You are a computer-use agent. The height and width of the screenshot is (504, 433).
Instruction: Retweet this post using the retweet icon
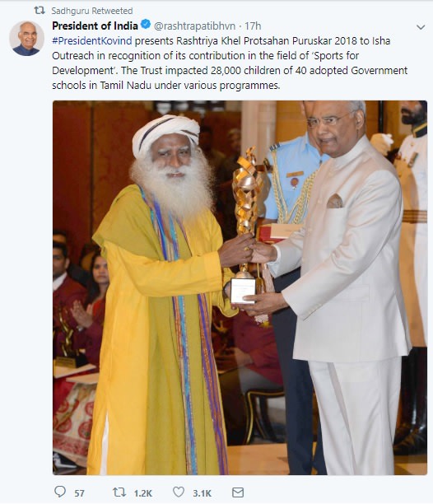(x=119, y=492)
